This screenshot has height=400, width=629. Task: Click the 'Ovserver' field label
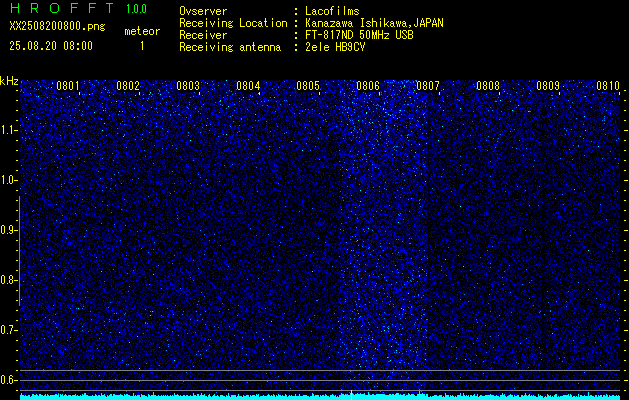click(203, 11)
